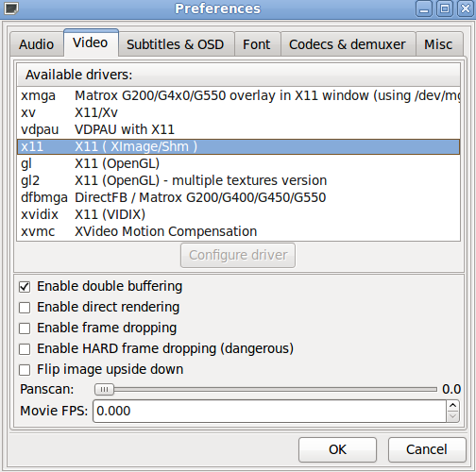This screenshot has width=476, height=472.
Task: Click the Movie FPS input field
Action: point(270,411)
